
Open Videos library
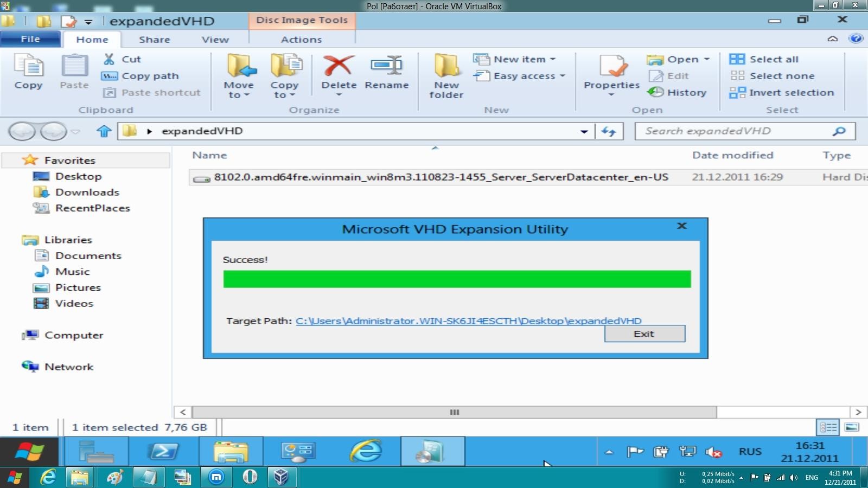click(x=74, y=303)
